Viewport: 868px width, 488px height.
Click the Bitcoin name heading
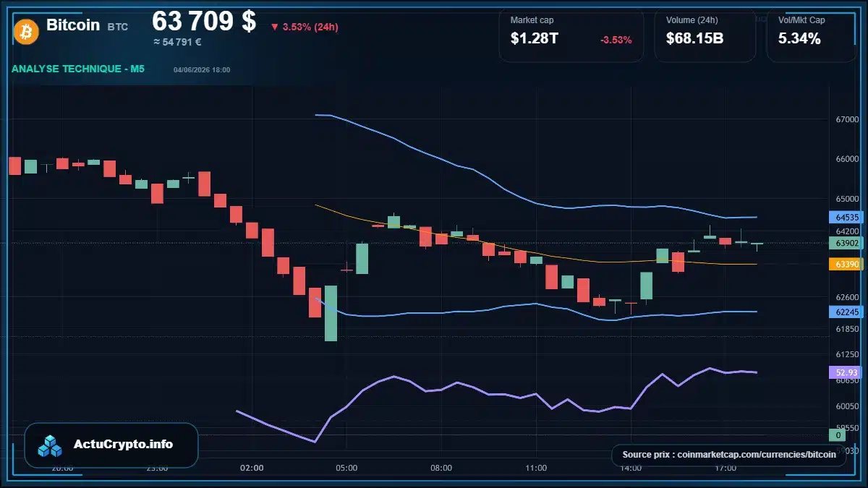point(73,25)
